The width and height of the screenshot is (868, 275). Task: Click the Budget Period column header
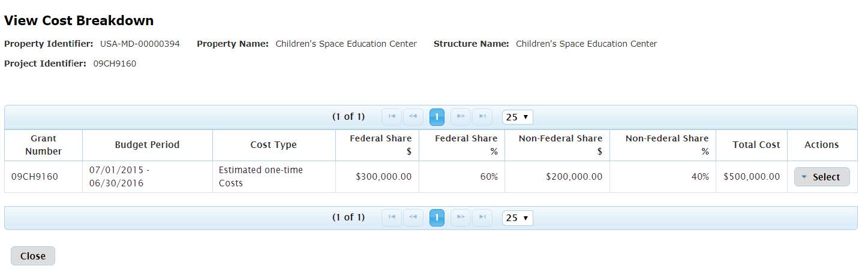(147, 145)
